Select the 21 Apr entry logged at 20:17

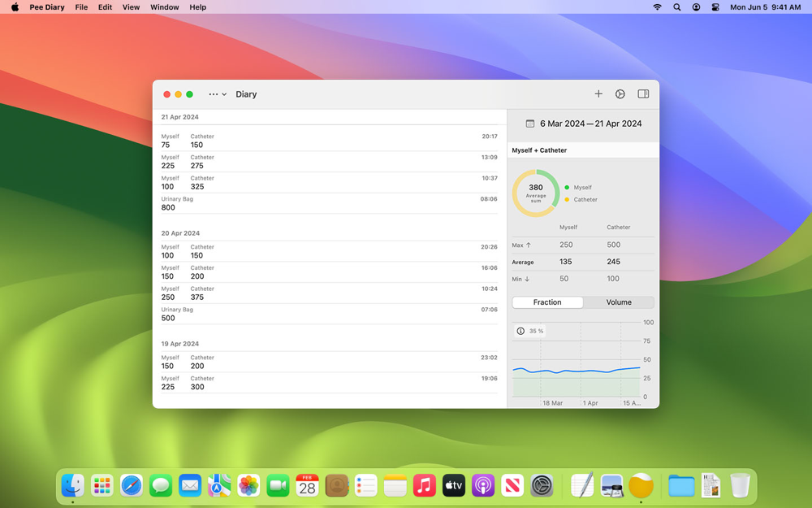click(x=330, y=141)
